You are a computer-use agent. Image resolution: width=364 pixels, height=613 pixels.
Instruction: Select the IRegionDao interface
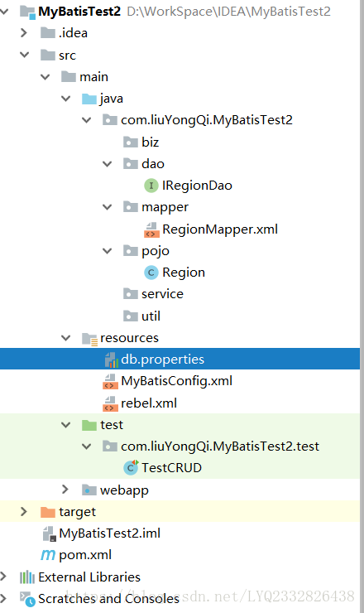coord(197,186)
